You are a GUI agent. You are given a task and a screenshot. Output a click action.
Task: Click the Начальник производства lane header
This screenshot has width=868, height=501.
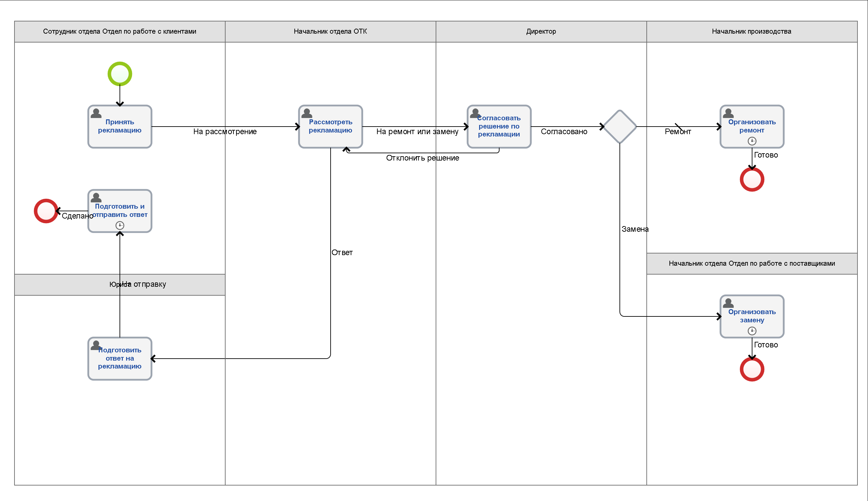coord(751,31)
